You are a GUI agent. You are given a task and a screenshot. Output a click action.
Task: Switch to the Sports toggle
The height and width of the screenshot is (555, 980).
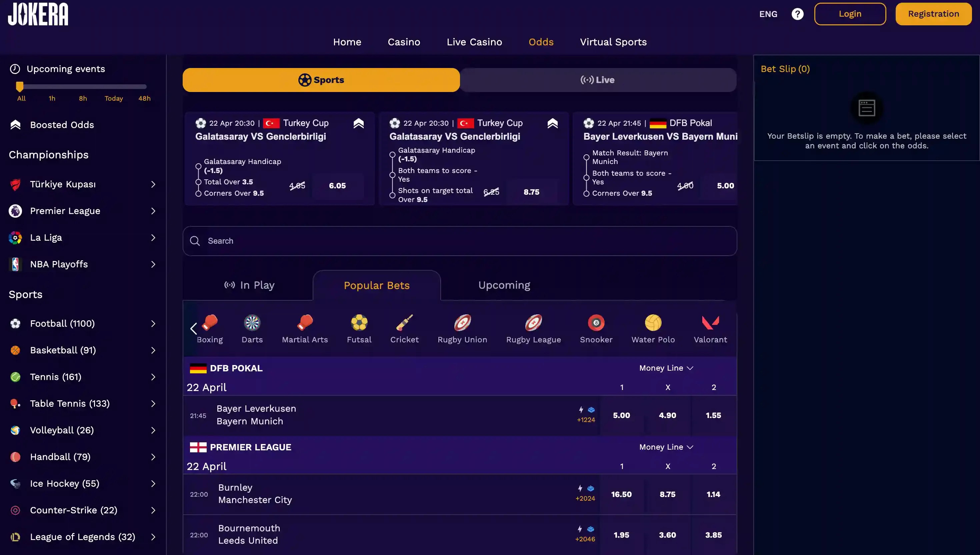[x=321, y=80]
